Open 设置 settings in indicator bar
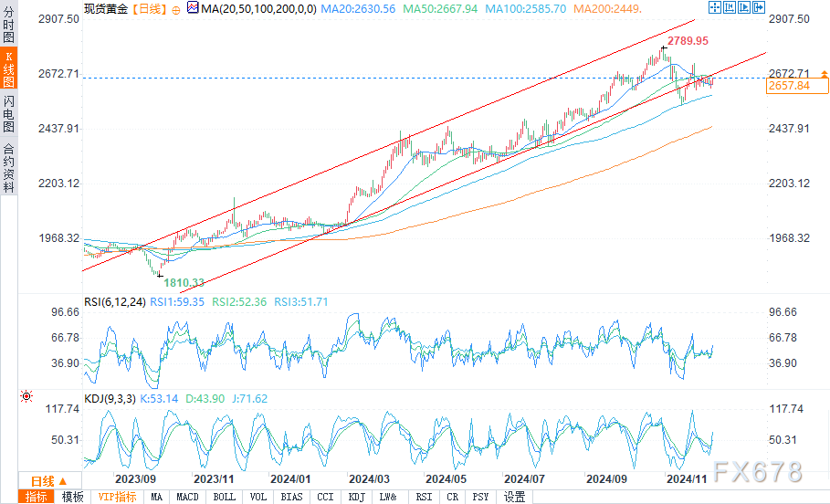This screenshot has width=830, height=504. 515,497
